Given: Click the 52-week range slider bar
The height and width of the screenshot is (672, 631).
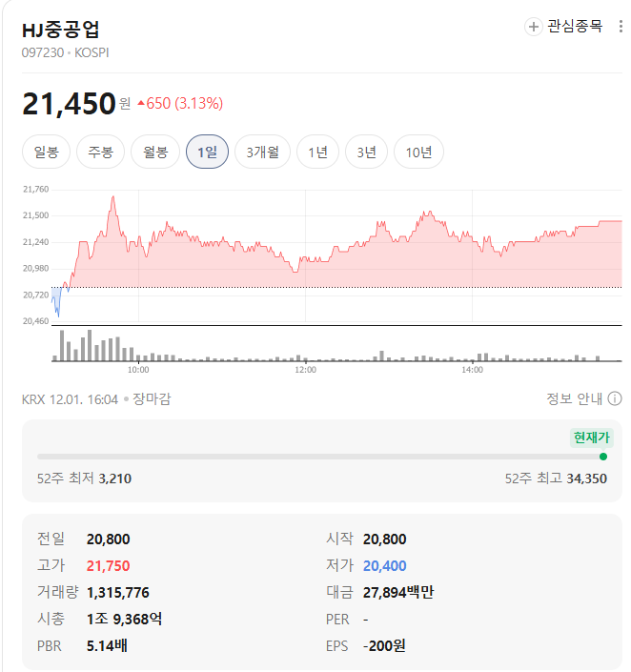Looking at the screenshot, I should tap(321, 457).
